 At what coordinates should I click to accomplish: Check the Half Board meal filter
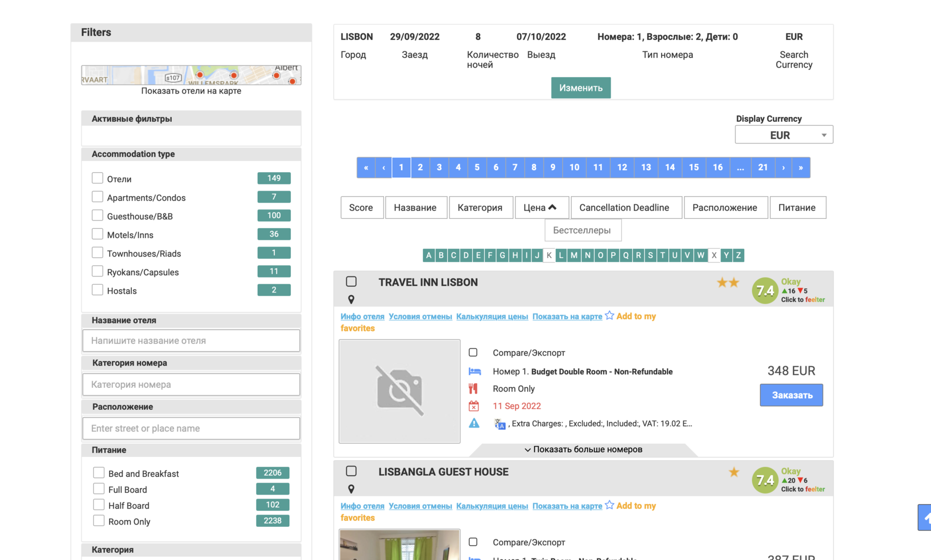(99, 505)
